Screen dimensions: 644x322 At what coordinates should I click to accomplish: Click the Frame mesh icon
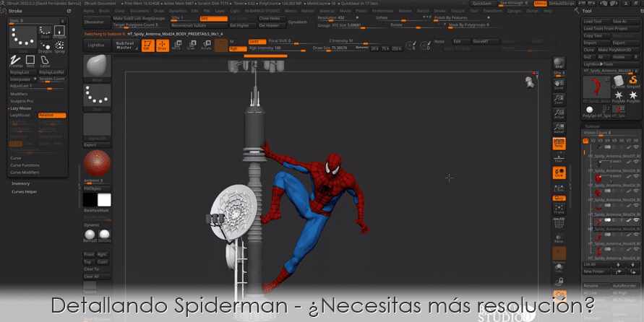click(559, 209)
